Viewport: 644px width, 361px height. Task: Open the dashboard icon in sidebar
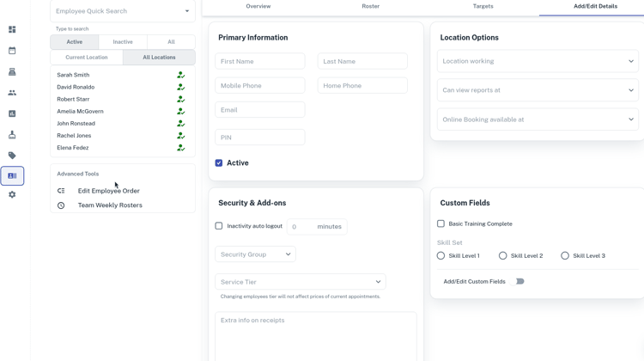[12, 30]
